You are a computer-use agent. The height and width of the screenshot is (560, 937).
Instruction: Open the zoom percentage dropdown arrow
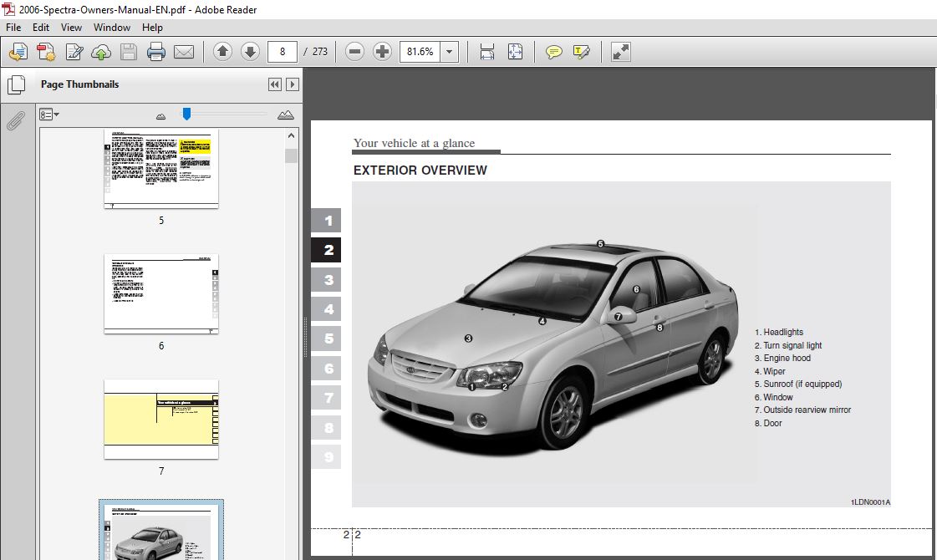(450, 52)
